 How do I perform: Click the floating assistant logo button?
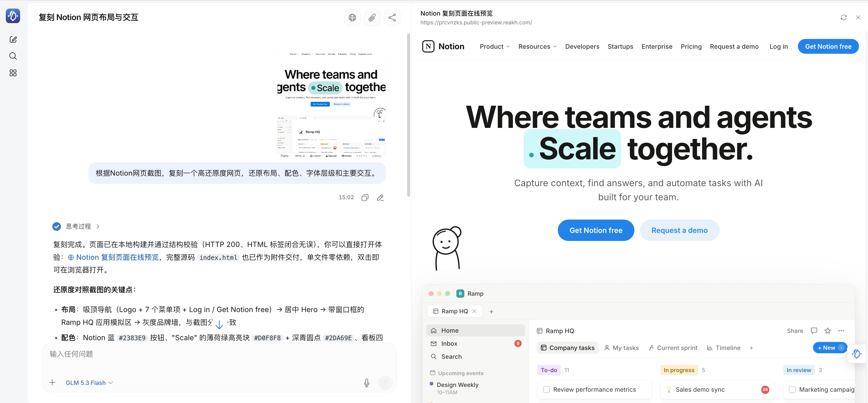(x=856, y=354)
